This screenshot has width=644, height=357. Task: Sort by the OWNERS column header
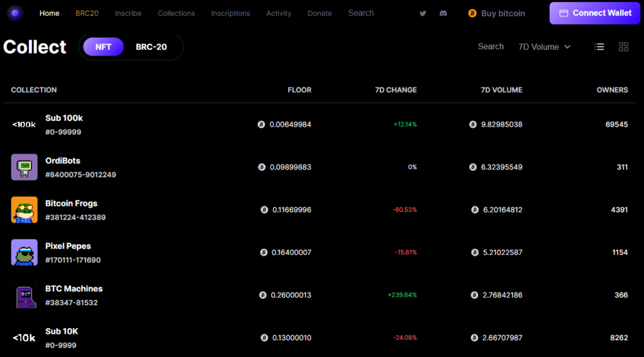(613, 89)
